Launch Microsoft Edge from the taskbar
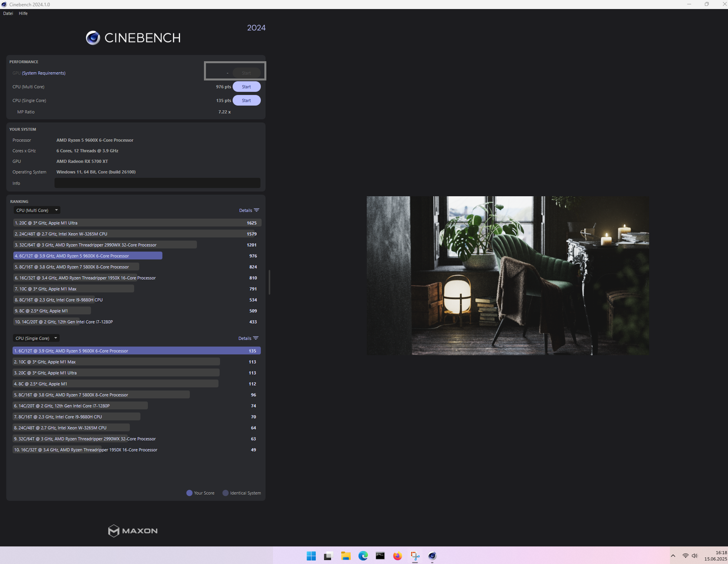728x564 pixels. coord(363,556)
